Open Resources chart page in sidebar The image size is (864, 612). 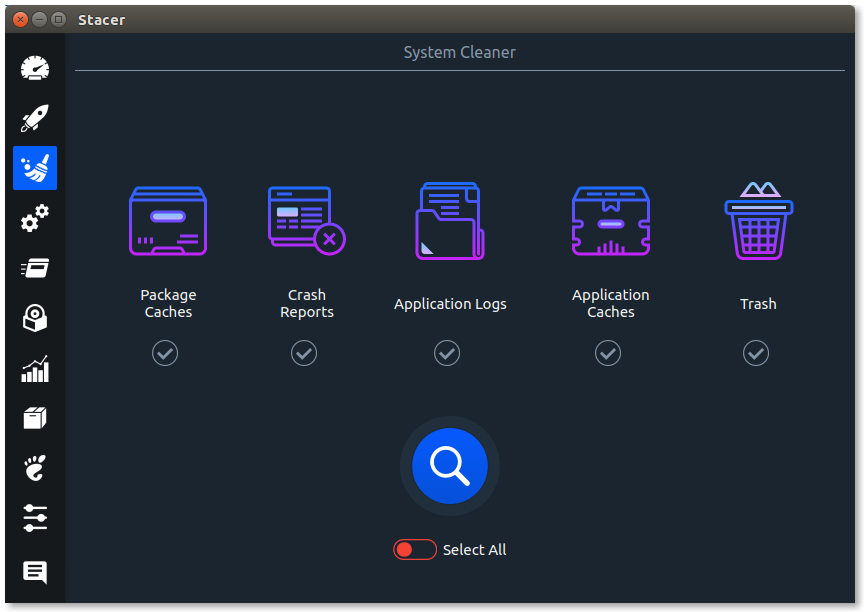[35, 369]
